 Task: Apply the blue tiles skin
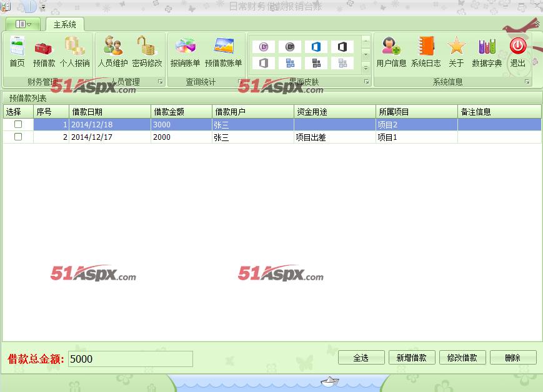coord(290,63)
